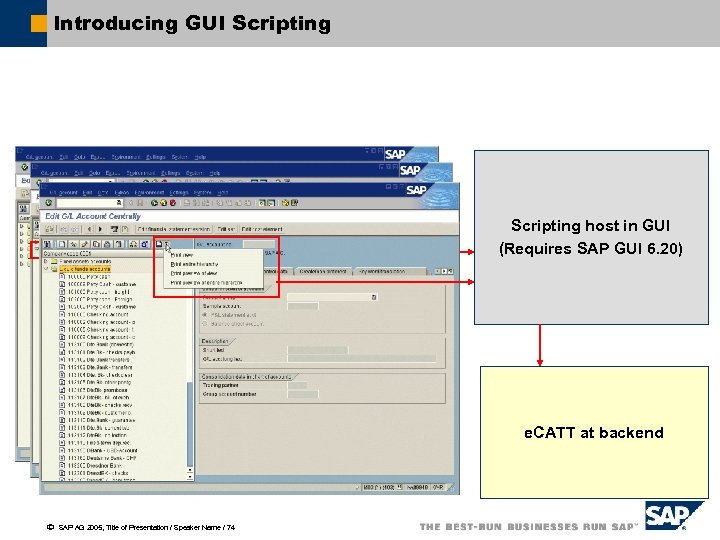Click the pencil change icon in tree toolbar

click(x=85, y=244)
